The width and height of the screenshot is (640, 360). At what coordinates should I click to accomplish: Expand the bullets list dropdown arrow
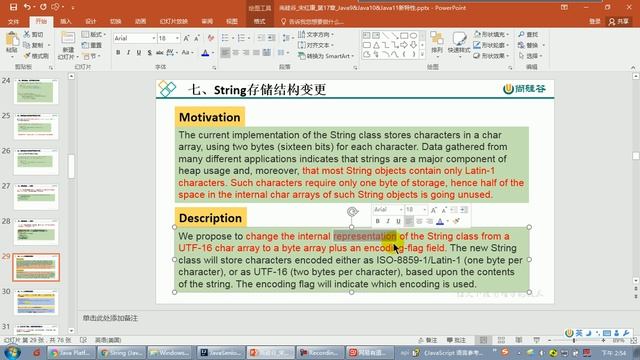[232, 38]
